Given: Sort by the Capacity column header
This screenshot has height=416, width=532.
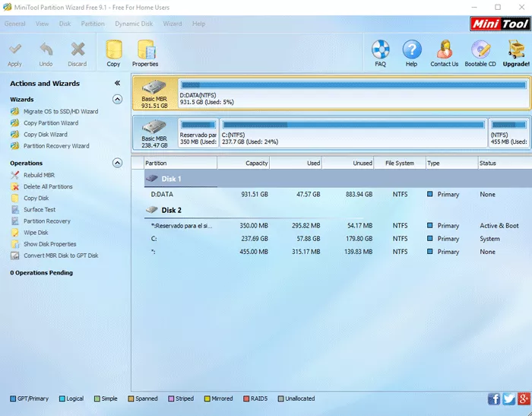Looking at the screenshot, I should pyautogui.click(x=243, y=164).
